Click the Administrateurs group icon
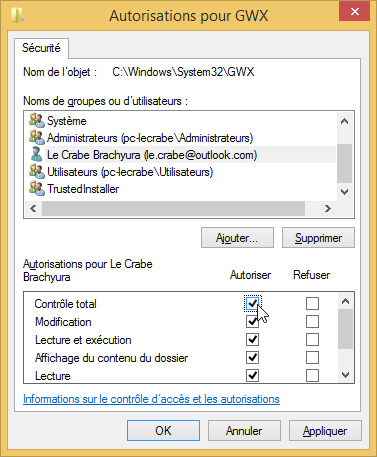377x457 pixels. (x=37, y=137)
